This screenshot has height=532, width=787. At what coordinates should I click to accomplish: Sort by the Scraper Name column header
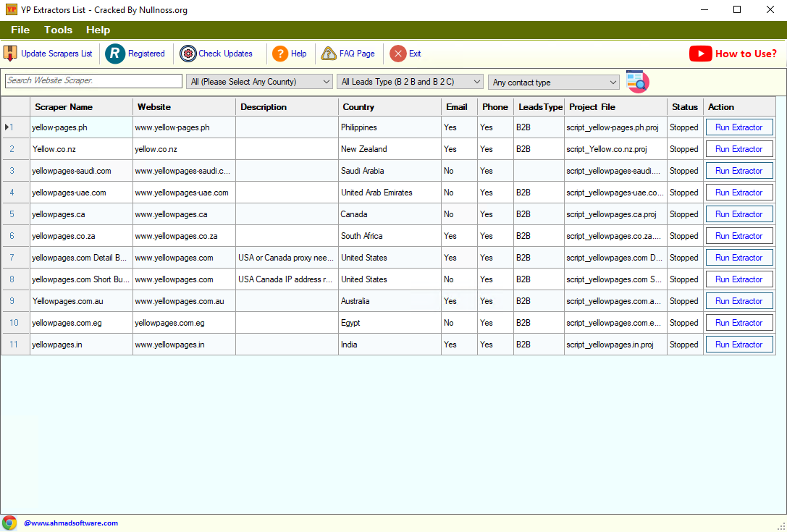pyautogui.click(x=81, y=107)
